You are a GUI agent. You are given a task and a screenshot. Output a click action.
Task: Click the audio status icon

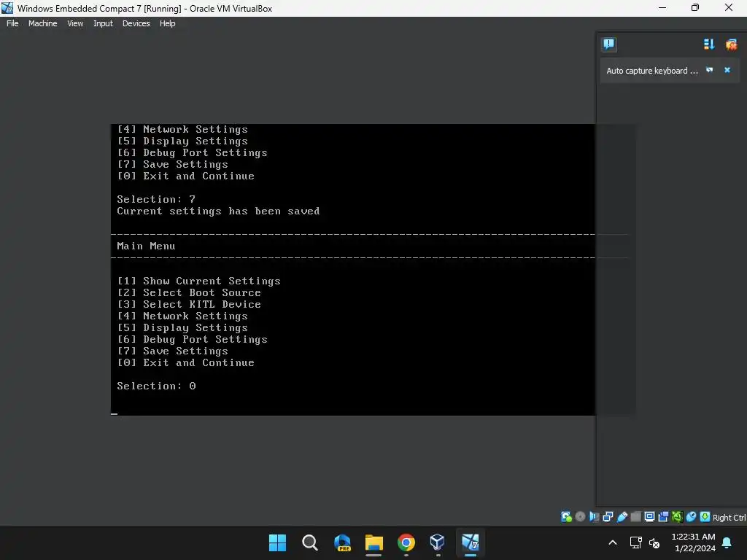pos(594,517)
